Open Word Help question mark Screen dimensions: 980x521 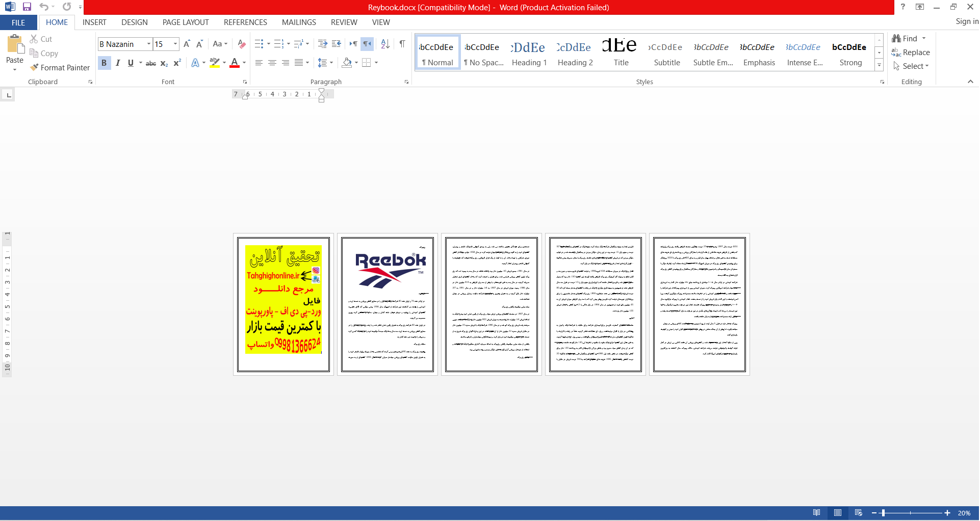902,7
